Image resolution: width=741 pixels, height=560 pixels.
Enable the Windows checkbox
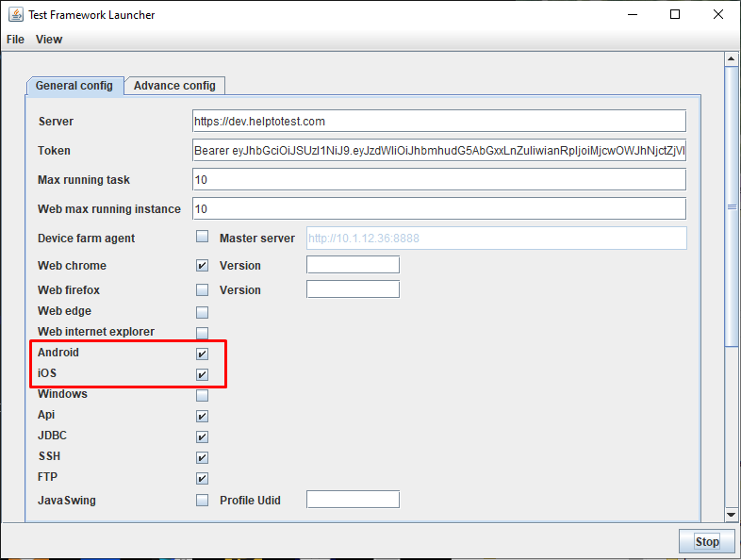pyautogui.click(x=203, y=396)
